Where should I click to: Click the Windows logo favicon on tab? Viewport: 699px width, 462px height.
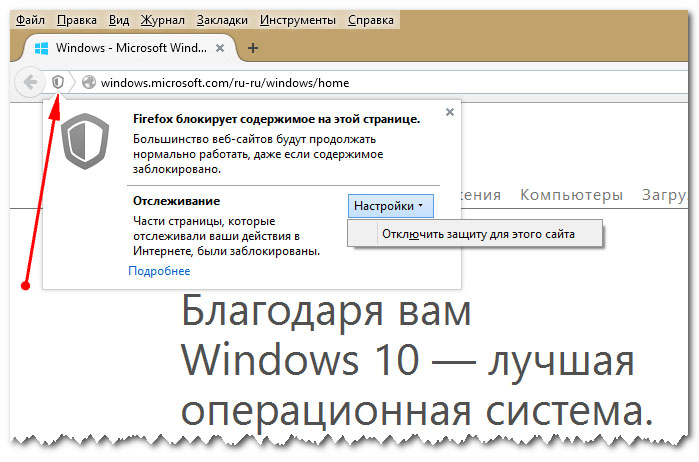pos(41,48)
